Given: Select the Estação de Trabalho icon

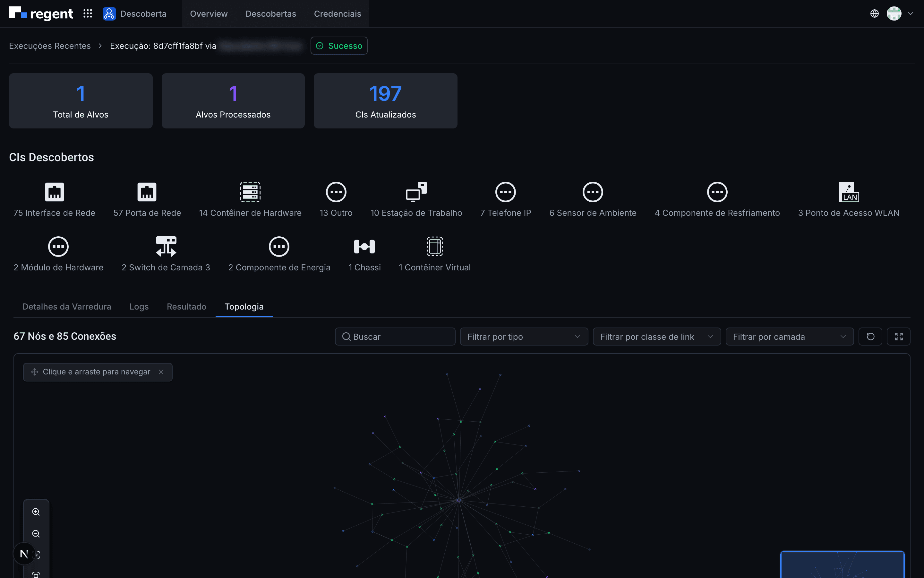Looking at the screenshot, I should pyautogui.click(x=416, y=192).
